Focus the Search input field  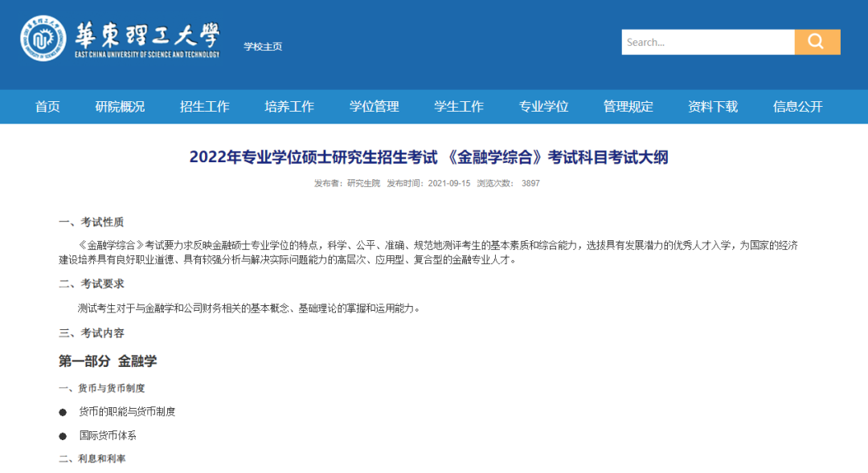[707, 42]
